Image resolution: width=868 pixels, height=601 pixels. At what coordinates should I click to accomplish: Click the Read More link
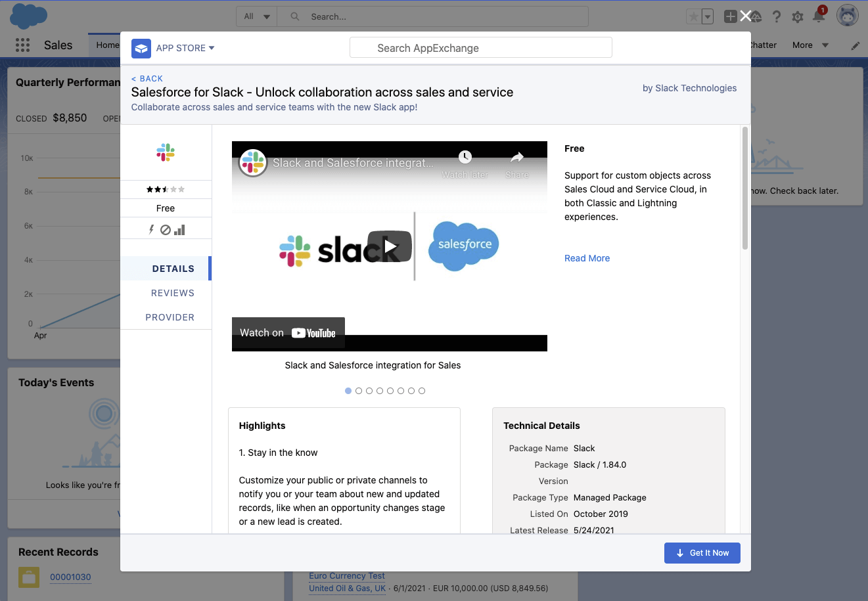587,258
